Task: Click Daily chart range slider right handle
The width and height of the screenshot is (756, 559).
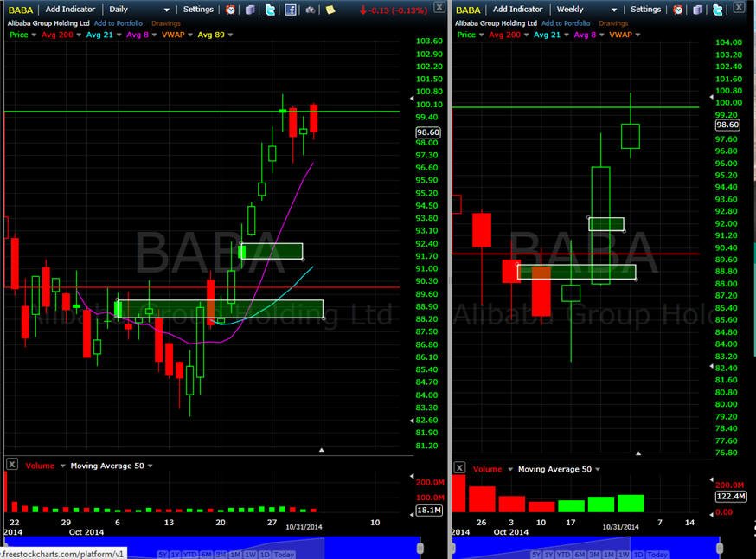Action: [x=420, y=548]
